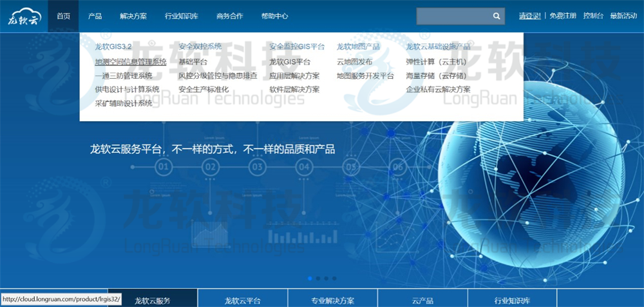Go to 商务合作 in the navigation bar

click(230, 16)
